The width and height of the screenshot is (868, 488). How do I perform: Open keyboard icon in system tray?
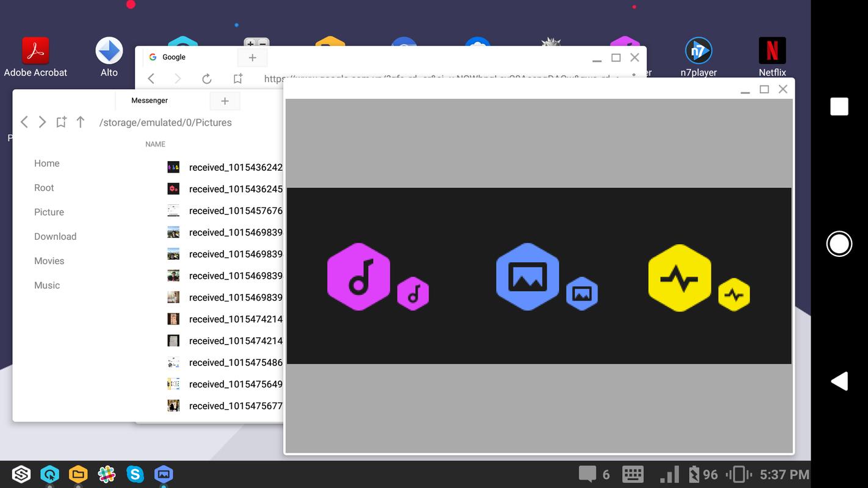click(x=633, y=474)
